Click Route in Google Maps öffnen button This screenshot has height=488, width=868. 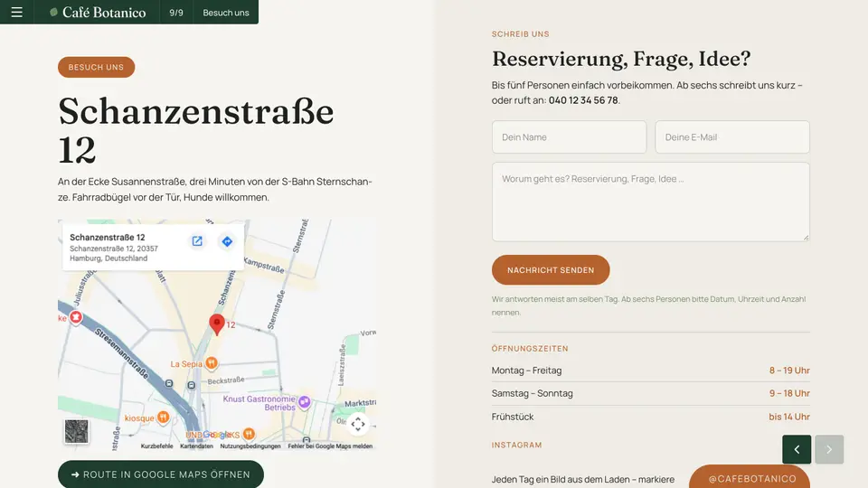161,474
